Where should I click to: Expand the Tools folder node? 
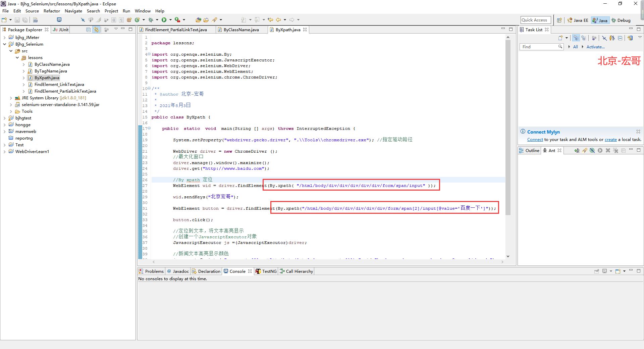11,111
